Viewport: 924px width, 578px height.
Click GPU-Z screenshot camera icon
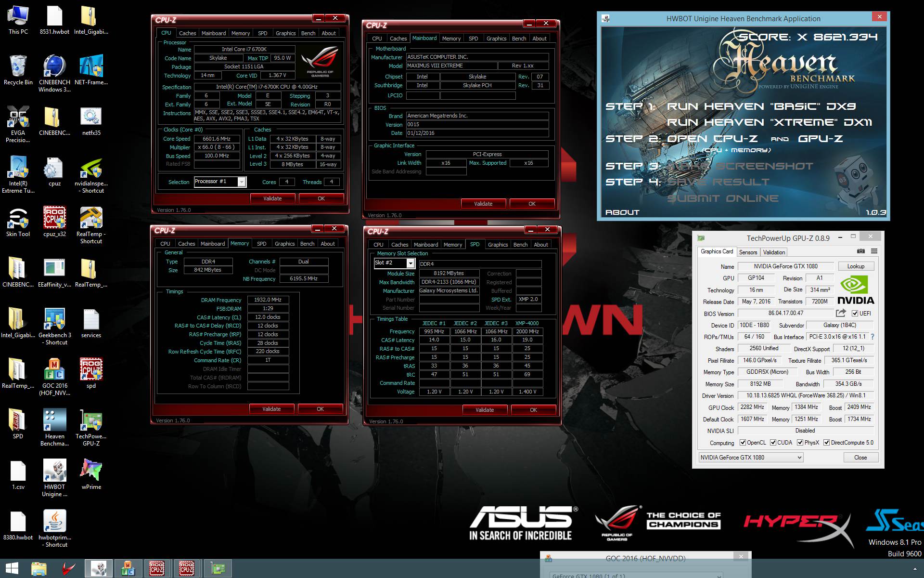click(861, 251)
